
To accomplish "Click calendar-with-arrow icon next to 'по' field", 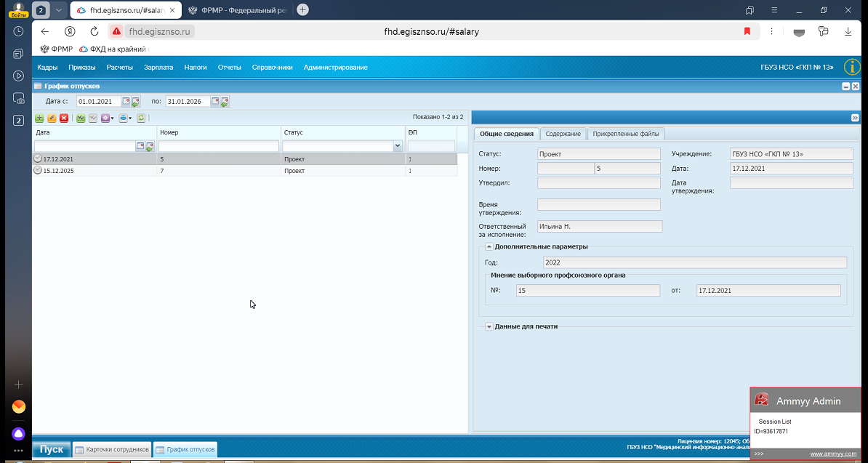I will [x=225, y=101].
